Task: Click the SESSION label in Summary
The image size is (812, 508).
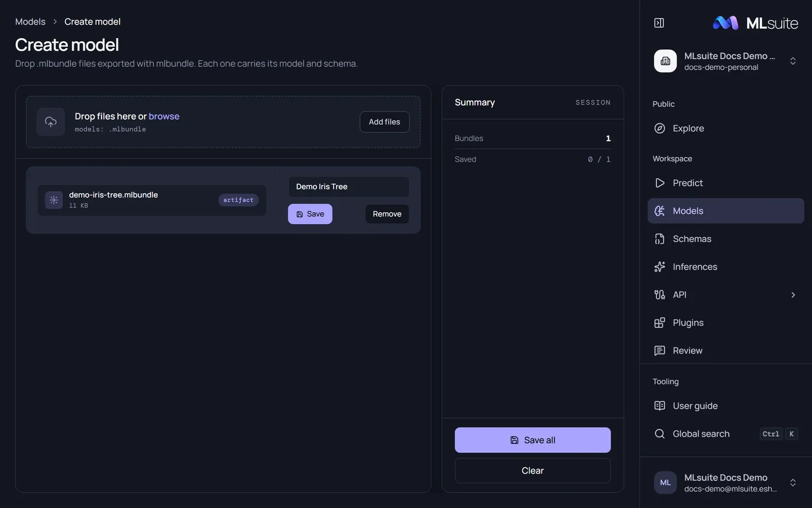Action: 593,103
